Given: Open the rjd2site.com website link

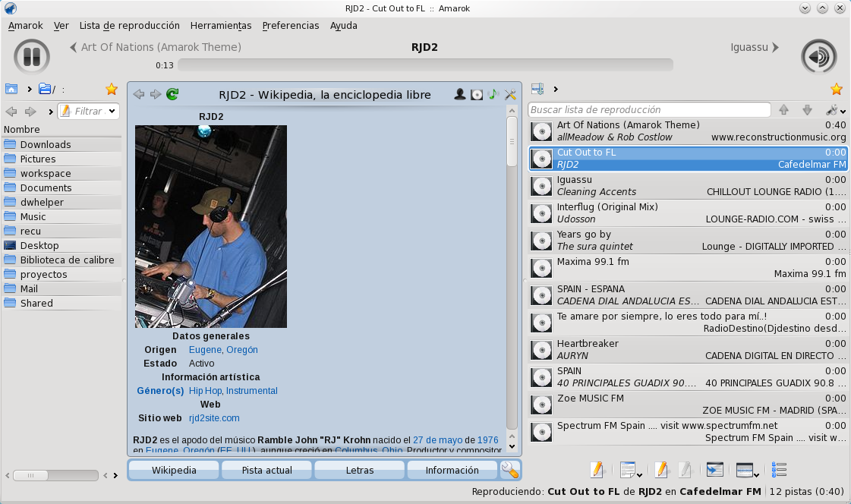Looking at the screenshot, I should pos(214,418).
